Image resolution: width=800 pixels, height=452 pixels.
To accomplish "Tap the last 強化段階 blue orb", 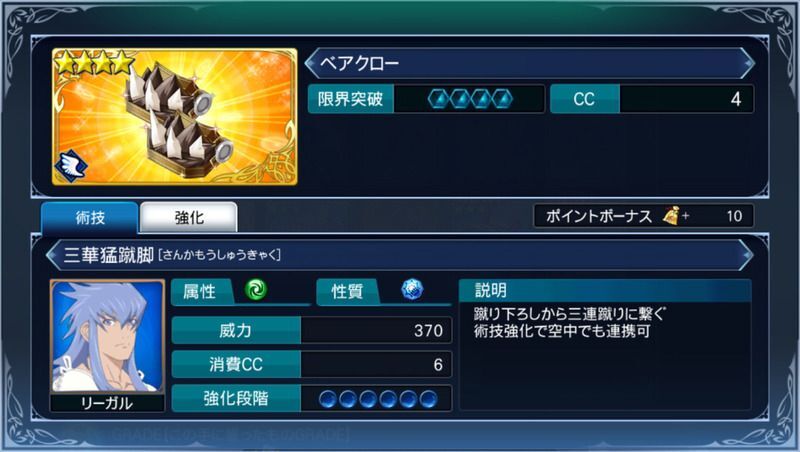I will (x=428, y=398).
